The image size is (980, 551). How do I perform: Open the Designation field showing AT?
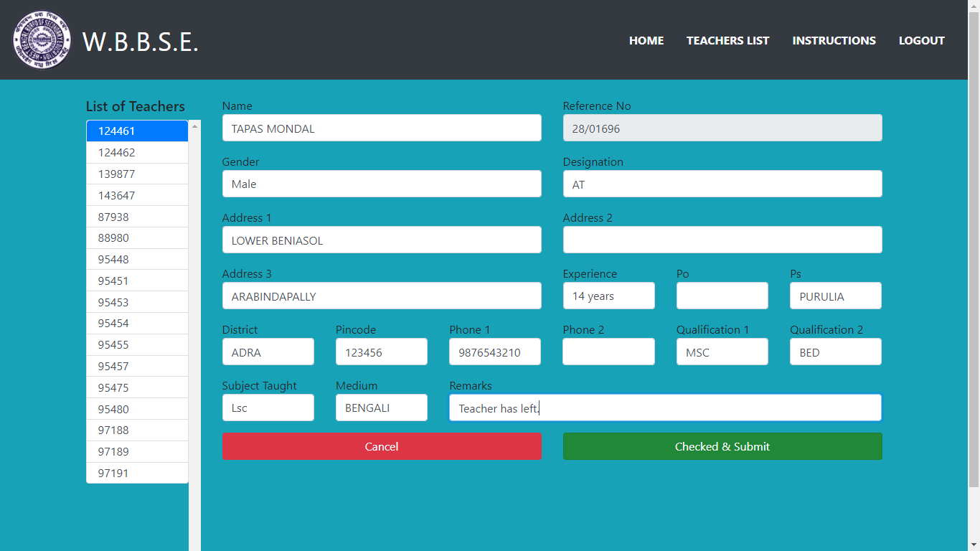722,184
